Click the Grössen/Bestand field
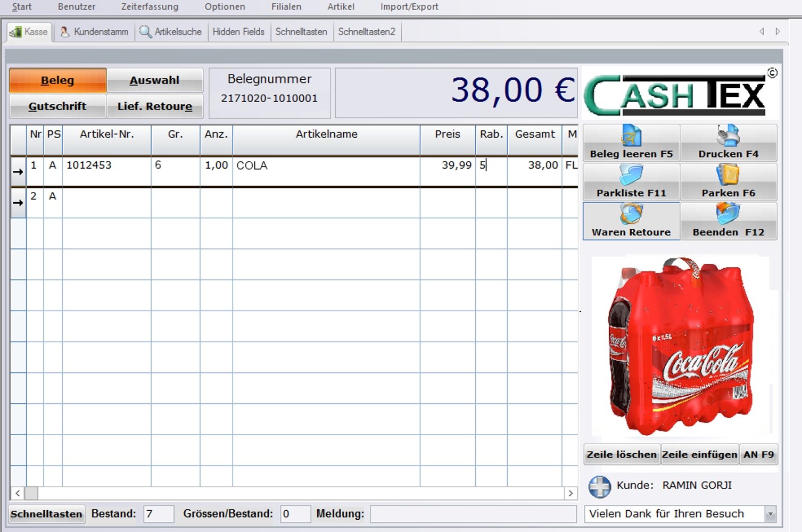The height and width of the screenshot is (532, 802). pyautogui.click(x=295, y=514)
